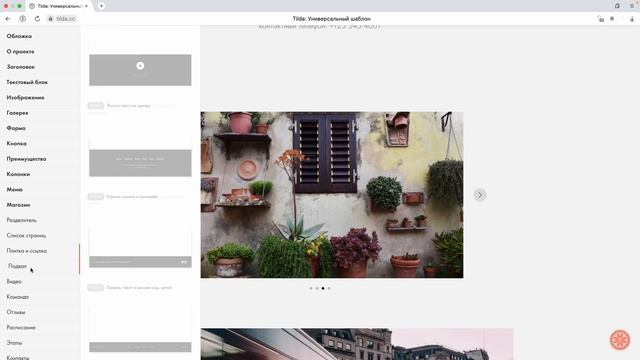This screenshot has height=360, width=640.
Task: Open the О проекте block category
Action: coord(20,51)
